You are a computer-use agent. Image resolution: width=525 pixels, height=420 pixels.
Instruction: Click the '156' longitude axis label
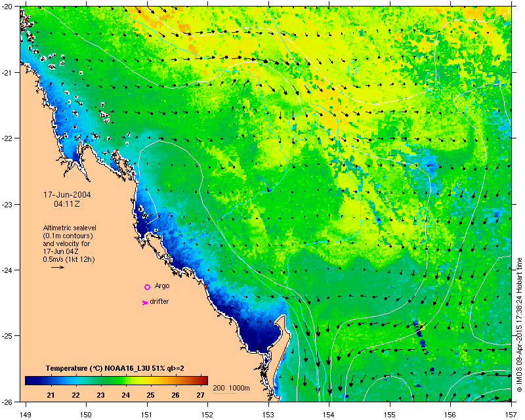click(451, 415)
